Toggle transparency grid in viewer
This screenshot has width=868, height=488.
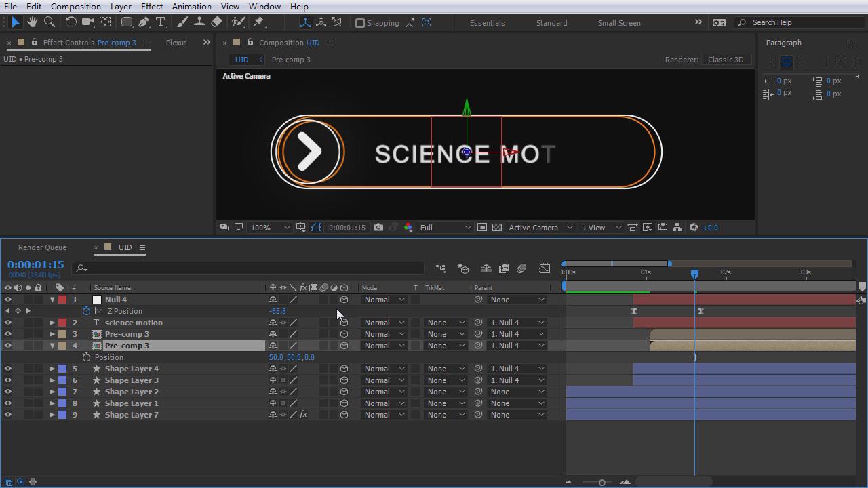(x=497, y=228)
